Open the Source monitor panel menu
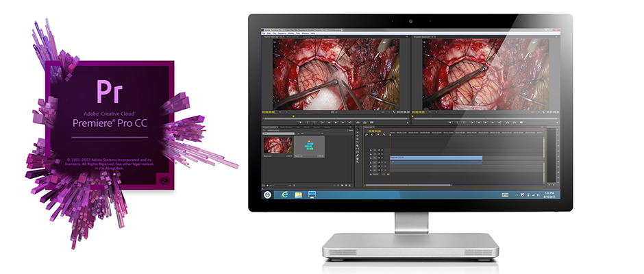Image resolution: width=644 pixels, height=274 pixels. point(406,36)
